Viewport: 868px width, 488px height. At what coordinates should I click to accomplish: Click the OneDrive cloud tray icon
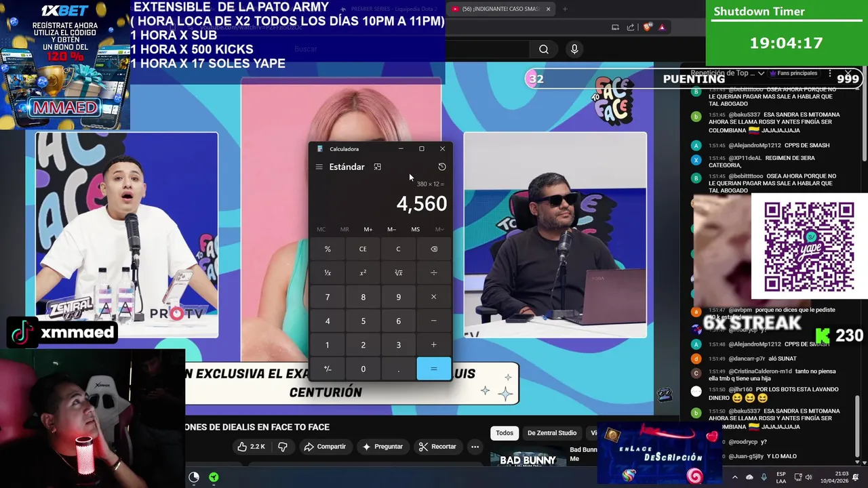(x=749, y=477)
